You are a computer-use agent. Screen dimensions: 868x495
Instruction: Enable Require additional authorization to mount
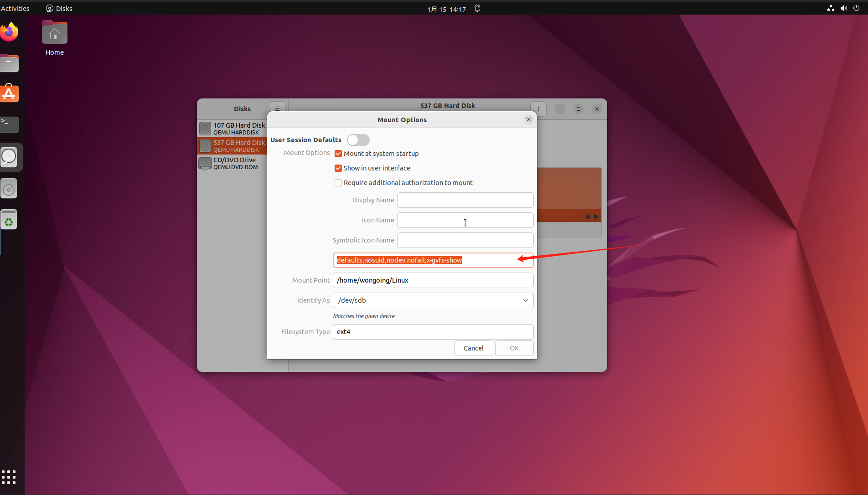pos(338,183)
